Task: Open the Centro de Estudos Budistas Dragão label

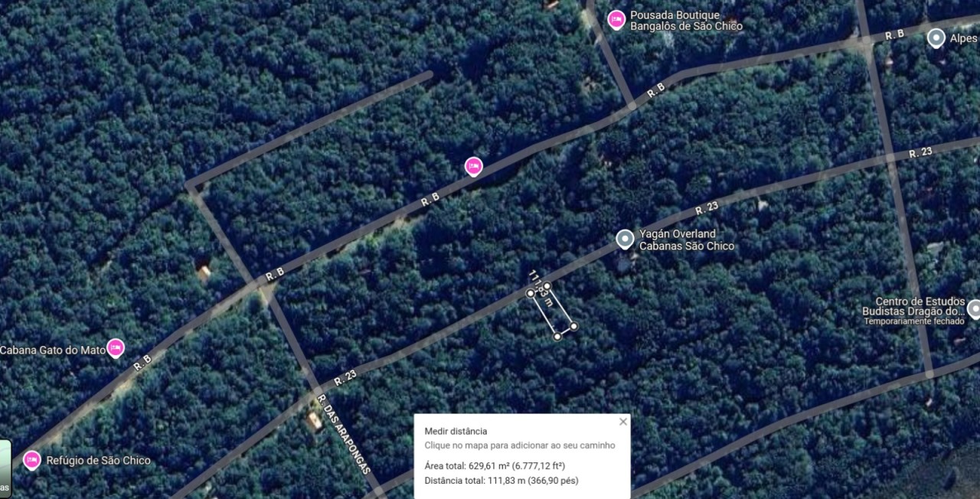Action: (913, 306)
